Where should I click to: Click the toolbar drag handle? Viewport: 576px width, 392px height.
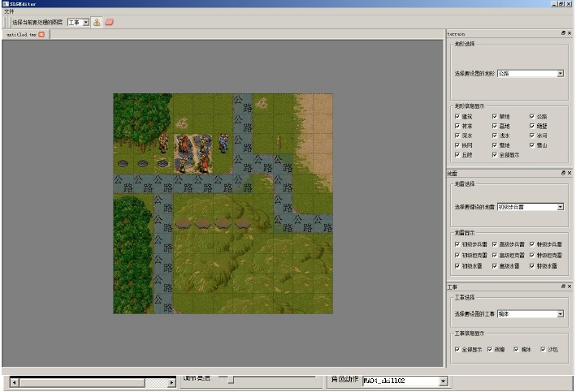click(x=5, y=23)
